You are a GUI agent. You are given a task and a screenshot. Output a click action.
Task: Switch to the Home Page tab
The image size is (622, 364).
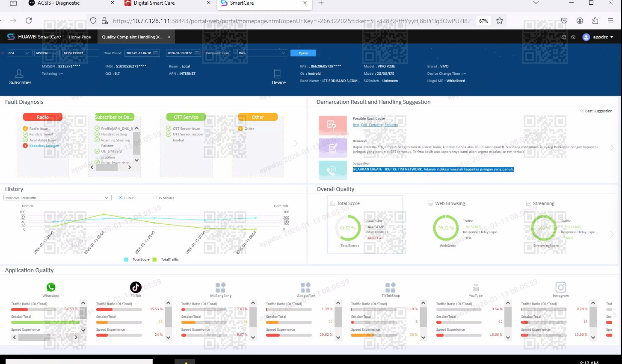[80, 37]
